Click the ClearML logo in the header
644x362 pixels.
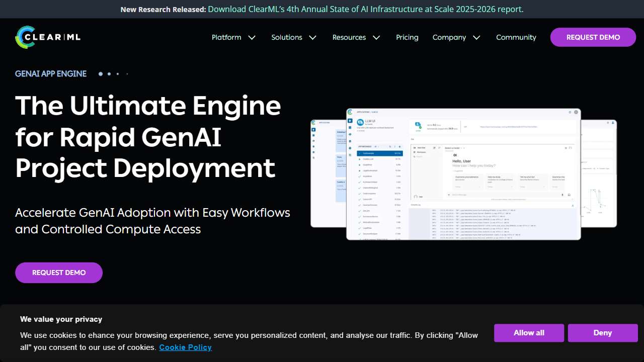pyautogui.click(x=48, y=37)
